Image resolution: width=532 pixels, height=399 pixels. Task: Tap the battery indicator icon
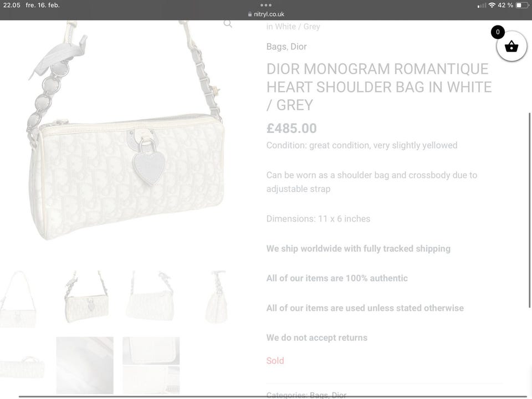[522, 5]
